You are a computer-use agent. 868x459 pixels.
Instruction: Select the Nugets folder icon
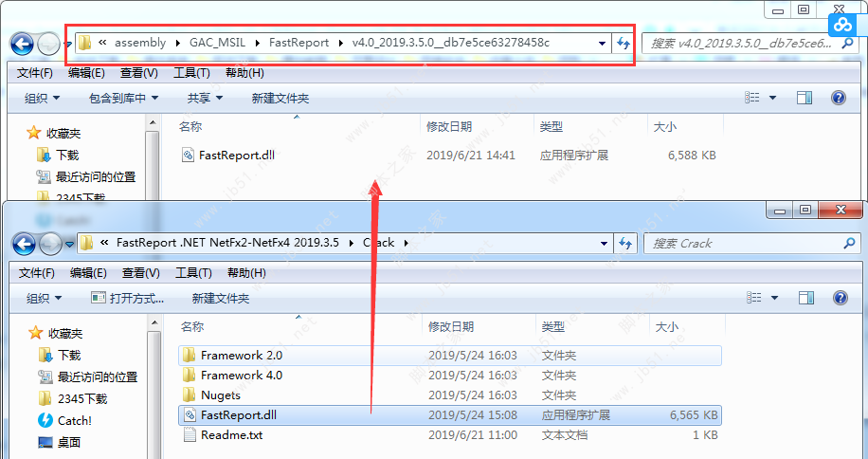[190, 395]
